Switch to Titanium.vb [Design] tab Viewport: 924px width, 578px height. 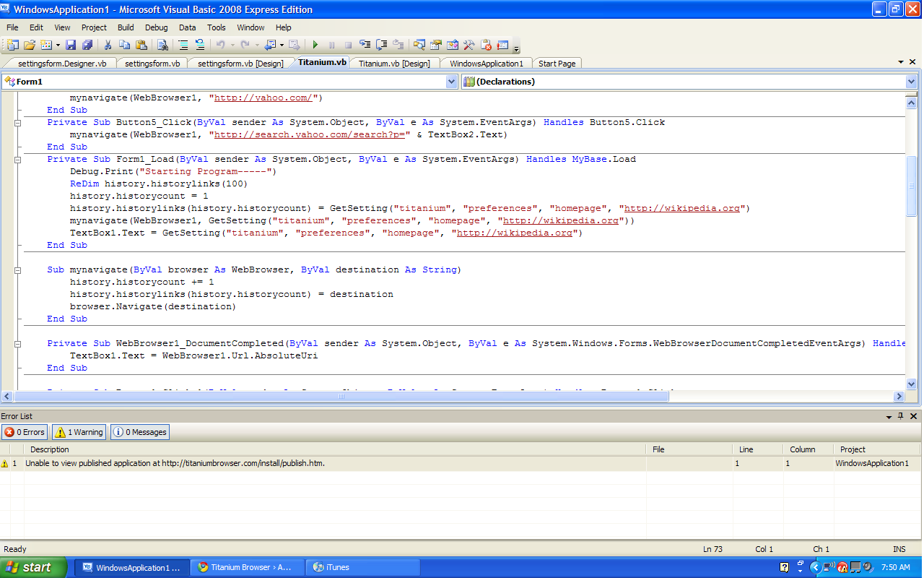(394, 64)
